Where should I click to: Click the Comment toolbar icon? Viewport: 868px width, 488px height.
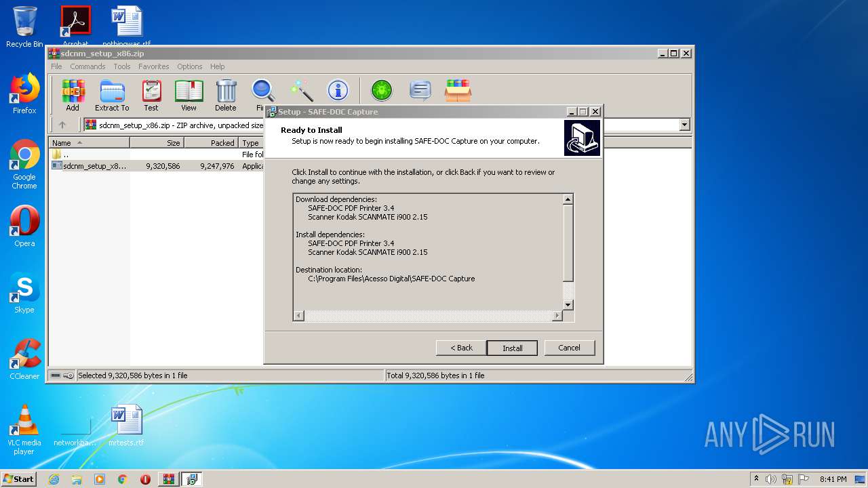click(420, 91)
